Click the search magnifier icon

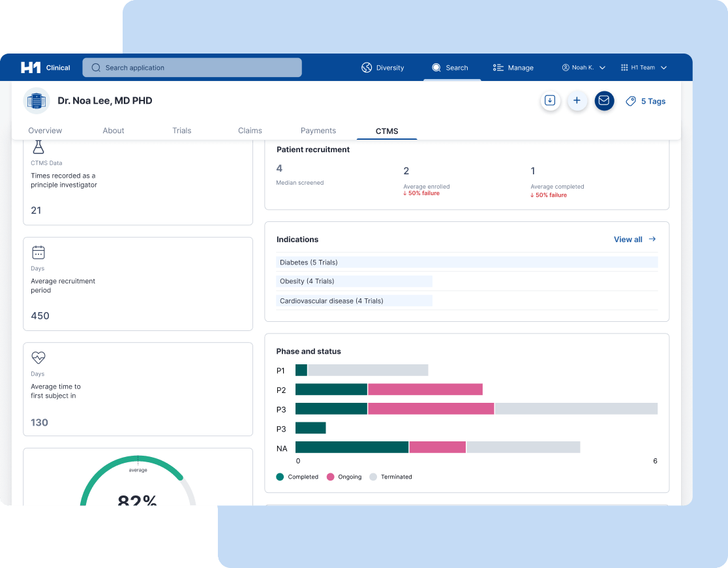(96, 68)
